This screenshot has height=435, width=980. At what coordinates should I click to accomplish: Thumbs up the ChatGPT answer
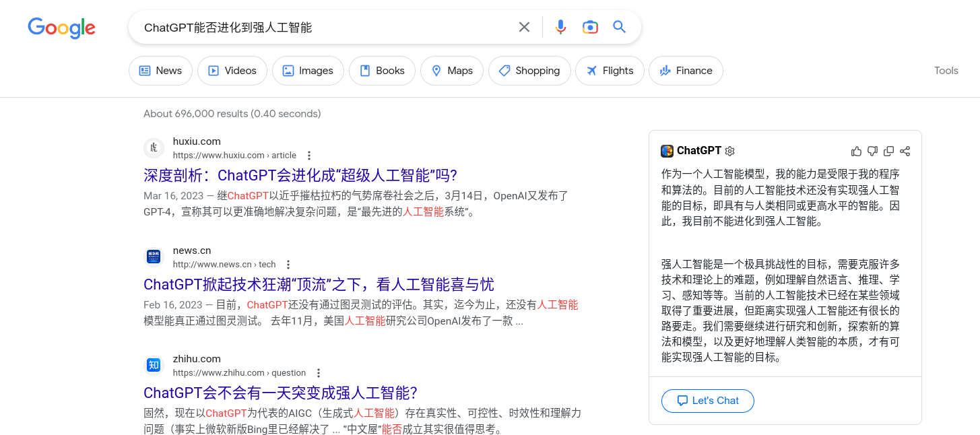[x=856, y=152]
